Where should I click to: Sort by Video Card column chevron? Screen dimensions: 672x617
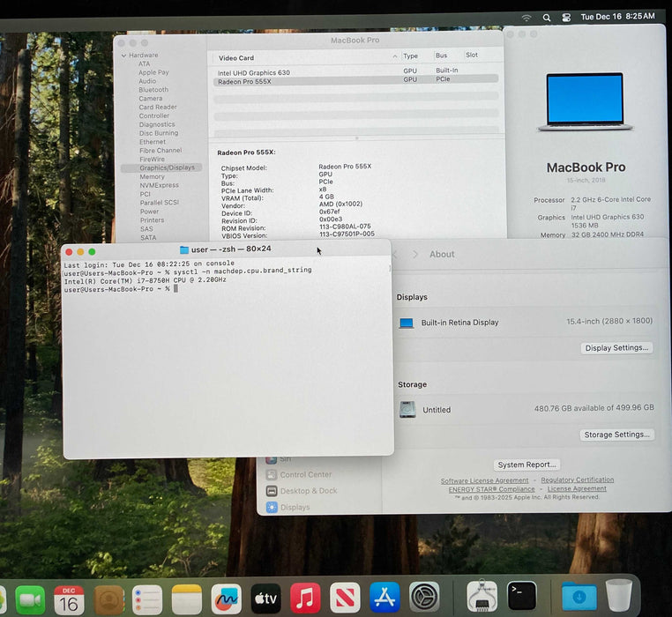click(394, 57)
